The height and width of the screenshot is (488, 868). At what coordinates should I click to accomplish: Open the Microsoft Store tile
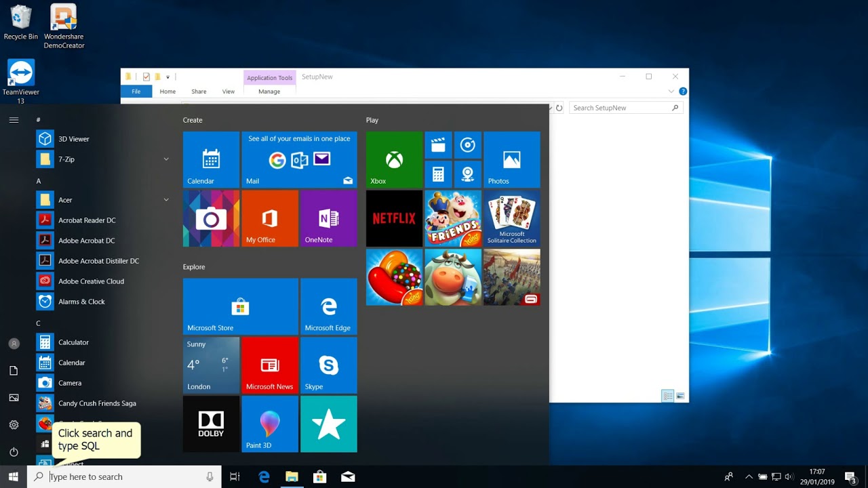click(x=241, y=306)
